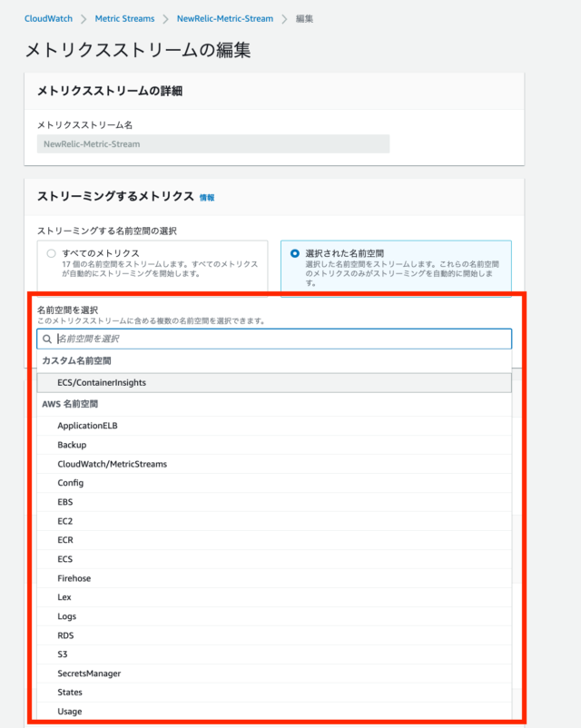Select RDS namespace option

[x=274, y=635]
